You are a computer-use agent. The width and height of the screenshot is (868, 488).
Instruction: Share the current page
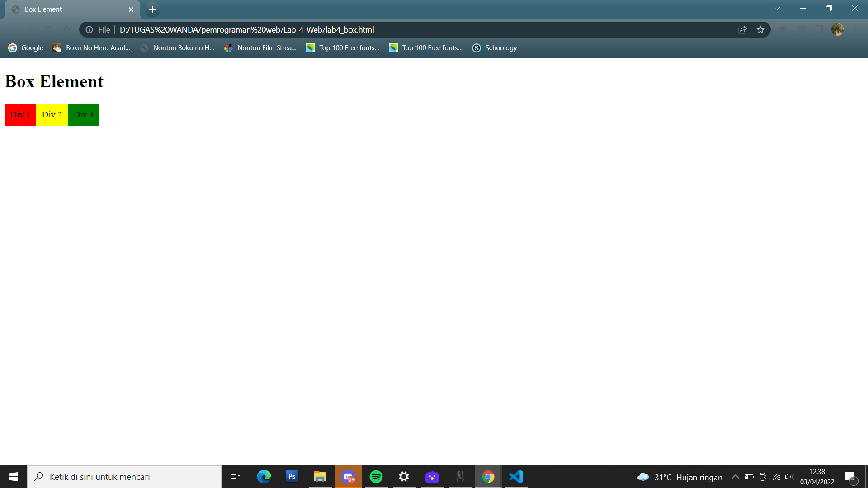[x=742, y=29]
